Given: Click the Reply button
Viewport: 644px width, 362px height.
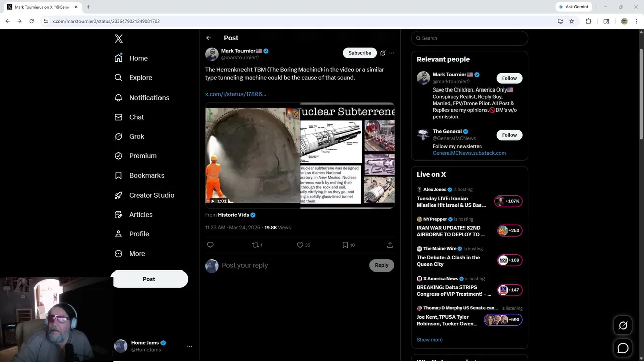Looking at the screenshot, I should (x=381, y=265).
